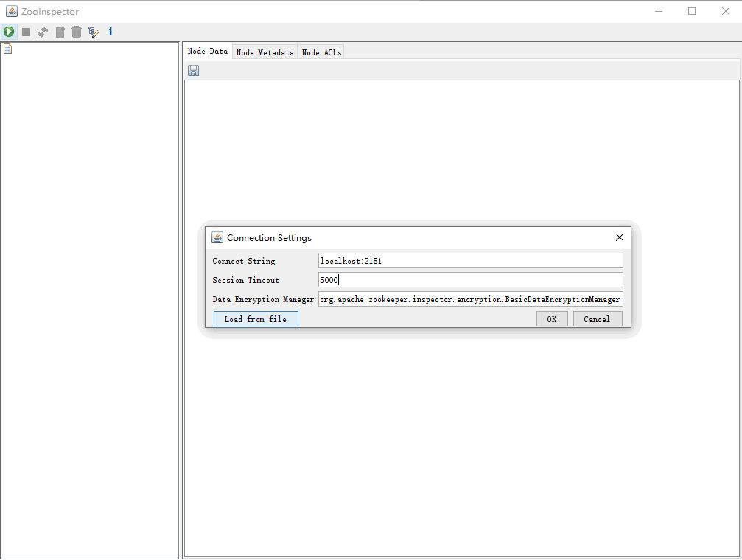Click the save icon in the Node Data panel
This screenshot has width=742, height=560.
point(194,71)
